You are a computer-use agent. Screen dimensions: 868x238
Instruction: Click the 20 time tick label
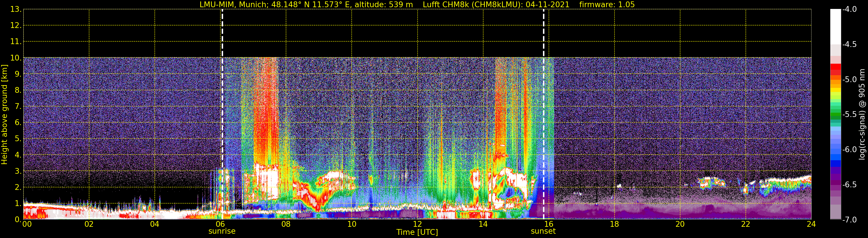tap(680, 224)
